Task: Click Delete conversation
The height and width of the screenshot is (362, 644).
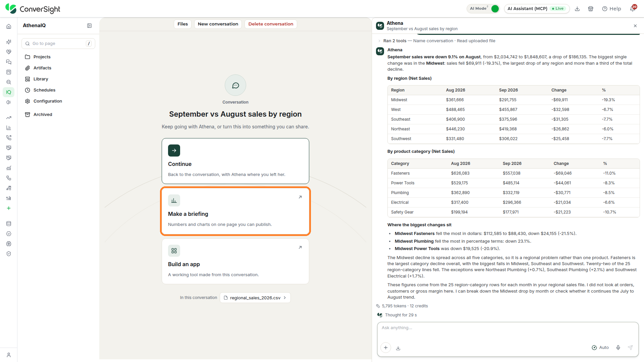Action: [x=271, y=24]
